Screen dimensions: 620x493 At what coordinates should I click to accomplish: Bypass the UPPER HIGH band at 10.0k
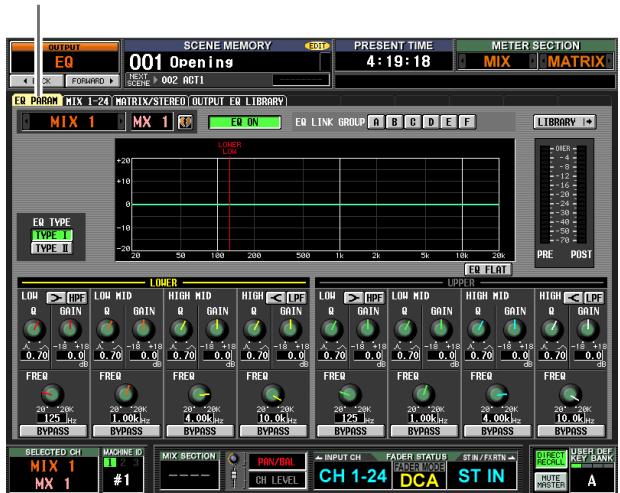click(571, 431)
